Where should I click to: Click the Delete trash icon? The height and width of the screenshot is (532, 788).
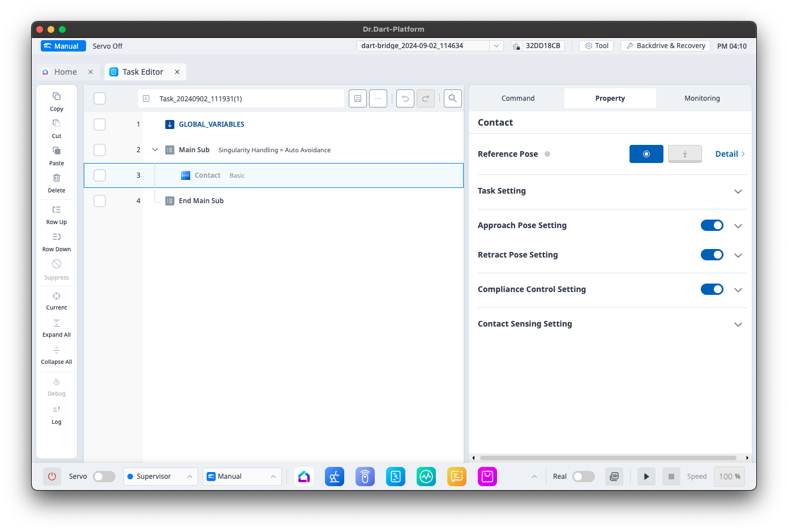(x=57, y=178)
